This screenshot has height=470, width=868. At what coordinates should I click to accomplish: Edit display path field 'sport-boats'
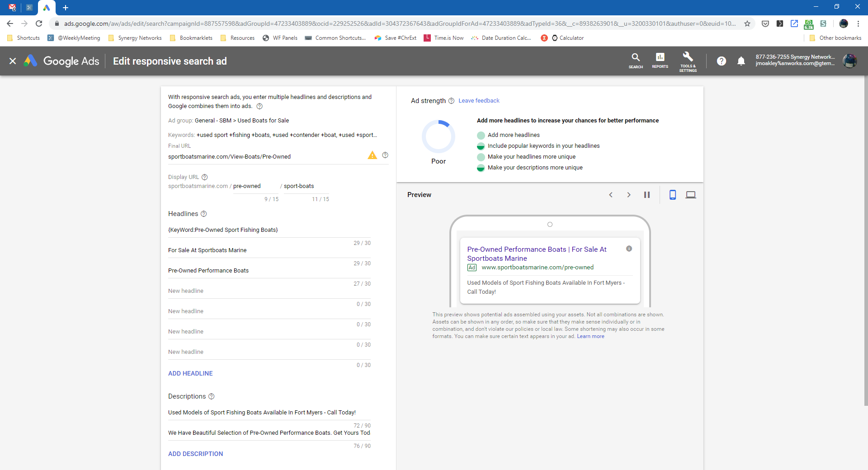(x=306, y=186)
